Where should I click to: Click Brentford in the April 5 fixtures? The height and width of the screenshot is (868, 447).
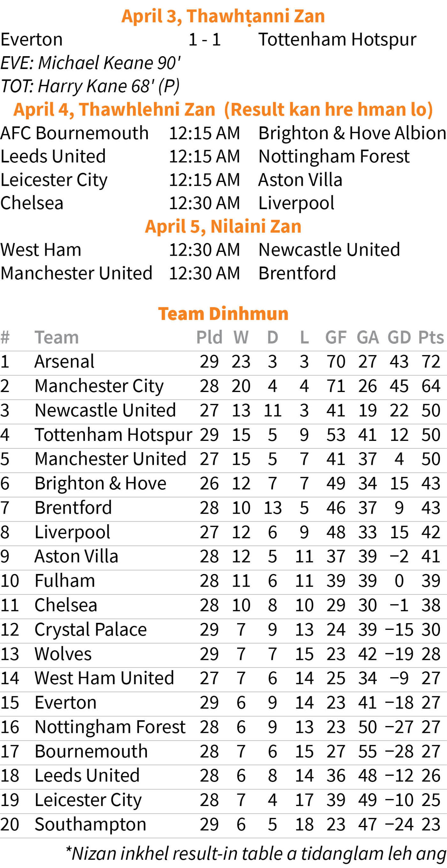click(x=297, y=273)
